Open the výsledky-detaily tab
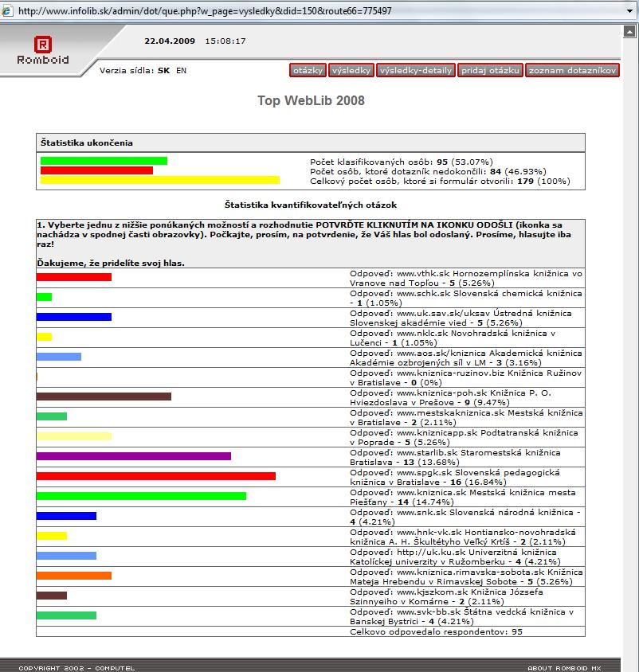This screenshot has width=639, height=672. (416, 70)
